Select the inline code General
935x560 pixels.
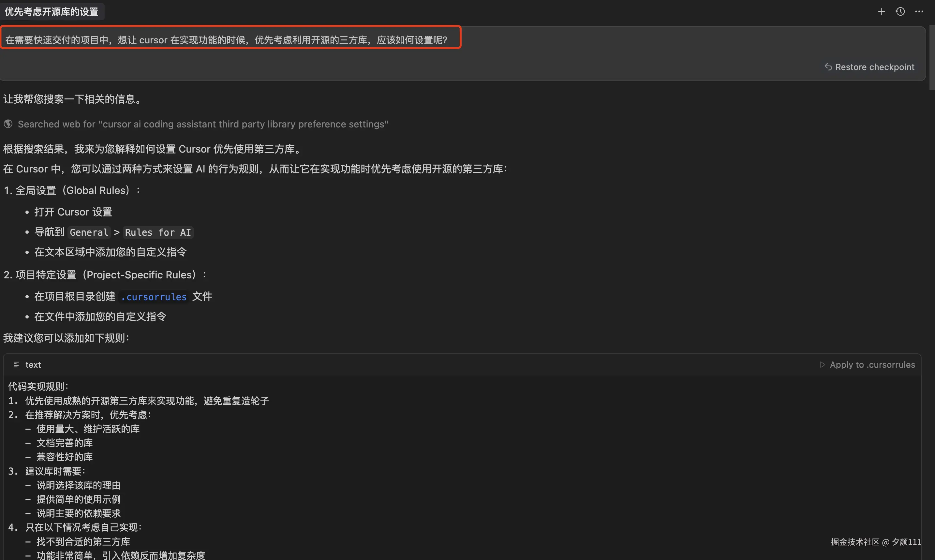[89, 232]
